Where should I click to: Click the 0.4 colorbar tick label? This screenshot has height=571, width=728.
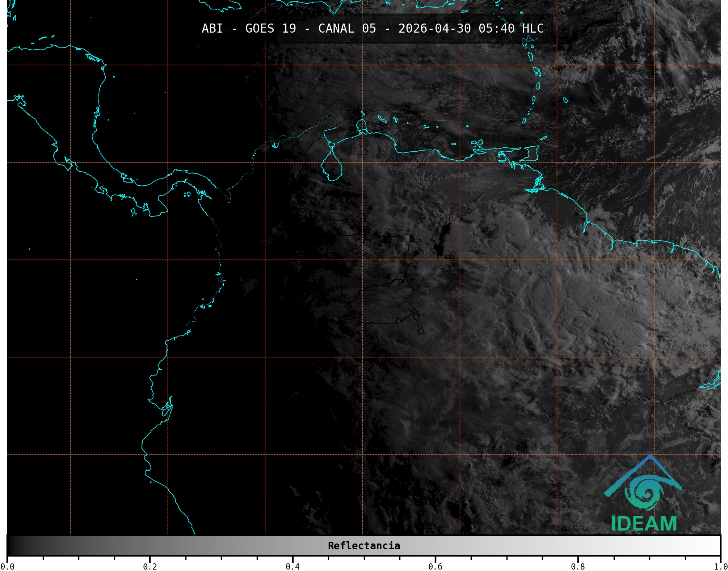(293, 567)
